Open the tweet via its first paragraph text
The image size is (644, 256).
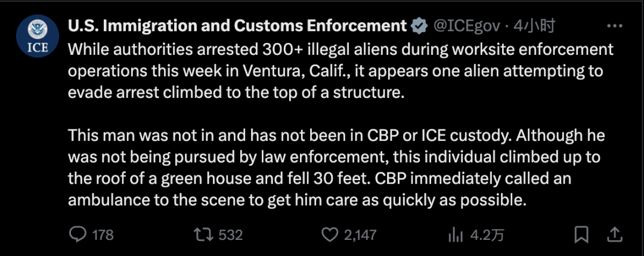[340, 71]
